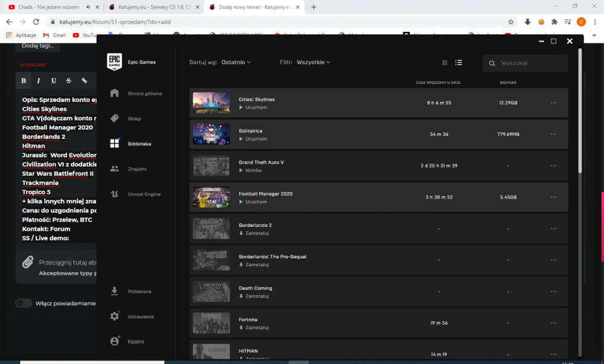Open options menu for Football Manager 2020

(x=553, y=197)
